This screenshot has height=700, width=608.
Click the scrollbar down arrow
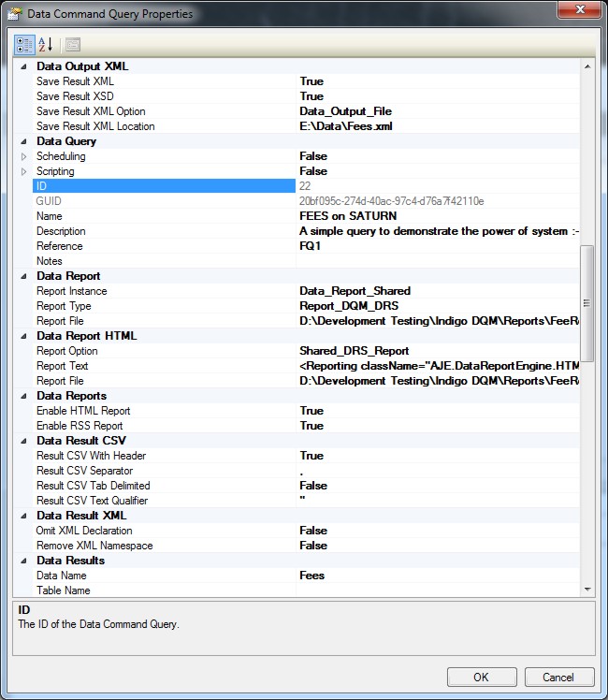pos(586,590)
